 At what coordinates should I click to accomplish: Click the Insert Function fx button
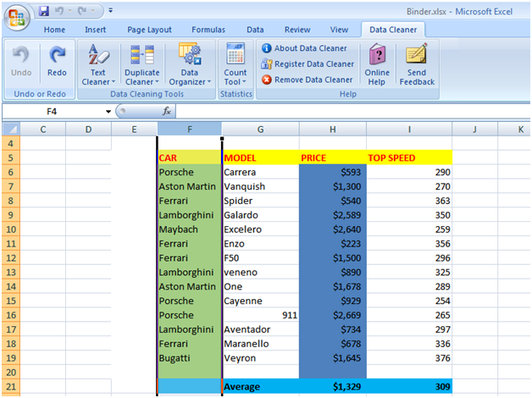point(167,111)
